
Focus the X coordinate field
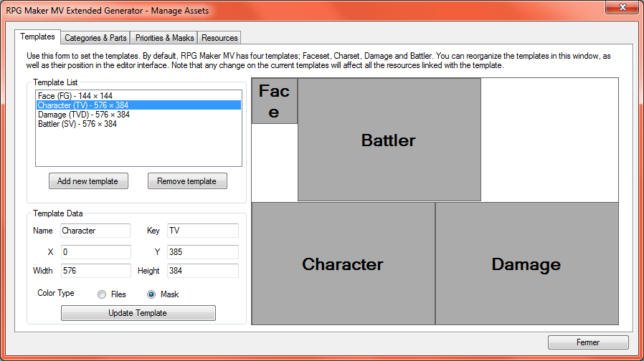coord(95,252)
